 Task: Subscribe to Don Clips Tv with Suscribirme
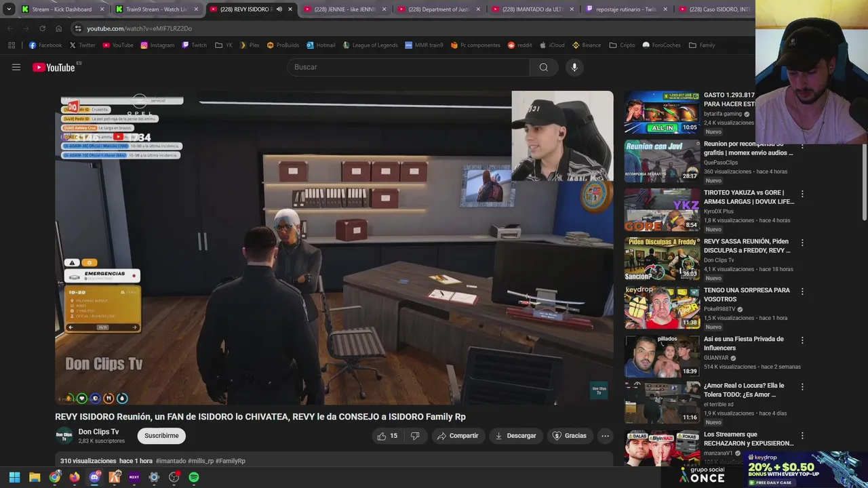click(161, 436)
